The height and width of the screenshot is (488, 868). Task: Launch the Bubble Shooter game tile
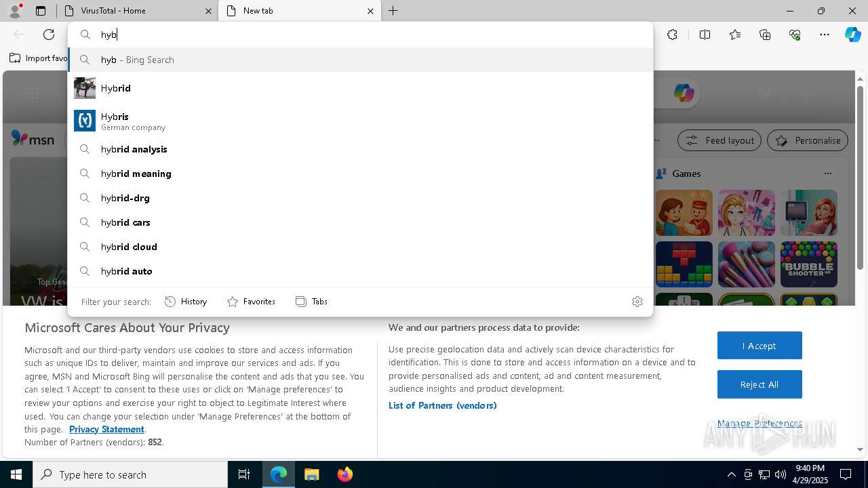coord(808,264)
